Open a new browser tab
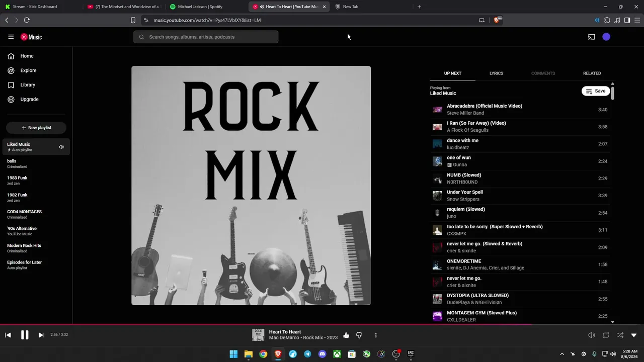Image resolution: width=644 pixels, height=362 pixels. [x=419, y=7]
